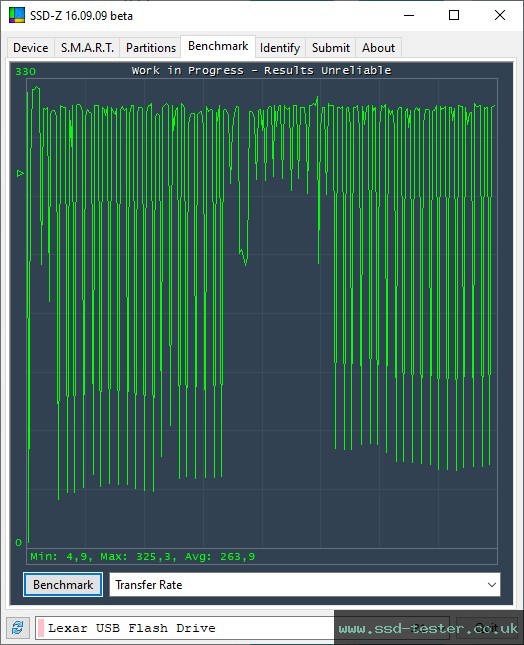Image resolution: width=524 pixels, height=645 pixels.
Task: Go to the Identify tab
Action: pyautogui.click(x=280, y=48)
